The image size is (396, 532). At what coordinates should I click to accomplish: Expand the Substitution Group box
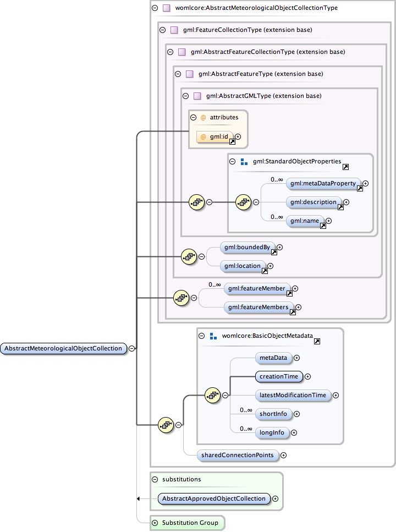(155, 523)
